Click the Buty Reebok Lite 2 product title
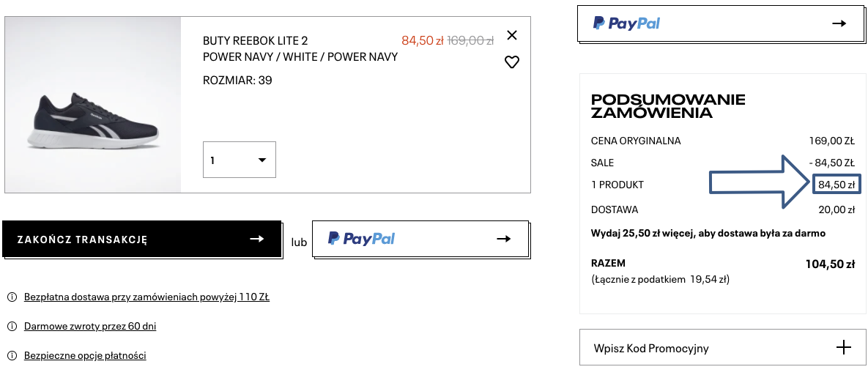868x375 pixels. [255, 40]
